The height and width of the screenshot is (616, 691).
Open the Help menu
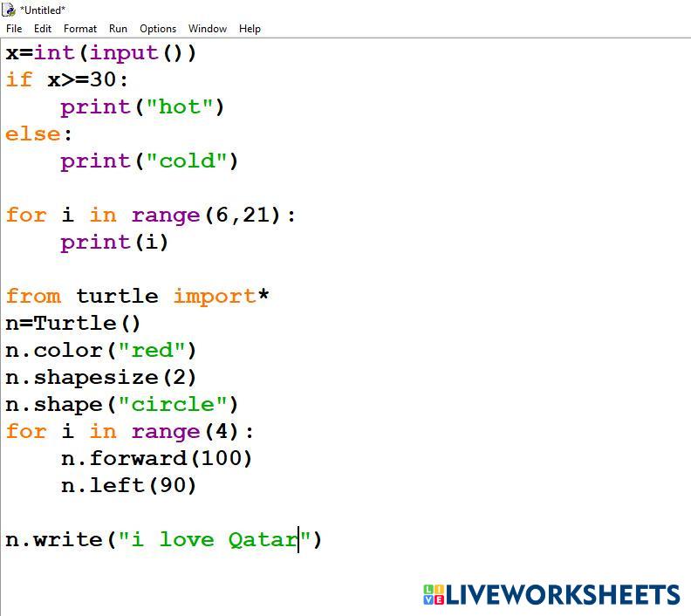(250, 29)
